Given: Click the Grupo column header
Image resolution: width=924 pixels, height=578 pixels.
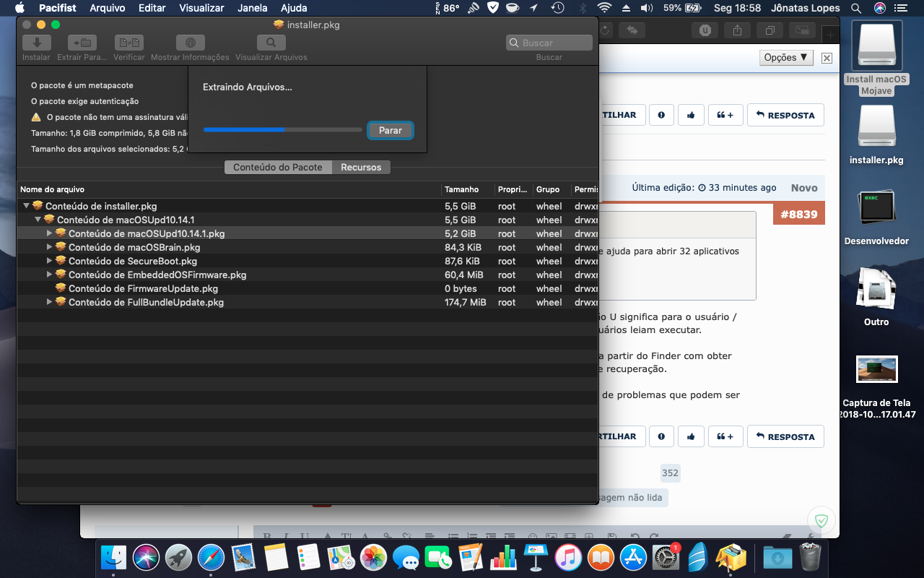Looking at the screenshot, I should click(x=552, y=189).
